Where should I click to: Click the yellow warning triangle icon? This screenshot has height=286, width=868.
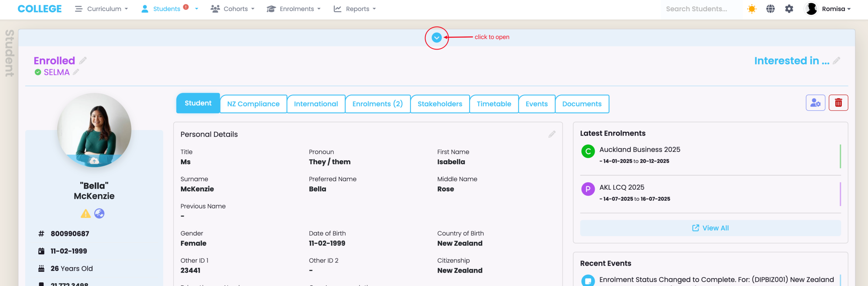(x=85, y=213)
